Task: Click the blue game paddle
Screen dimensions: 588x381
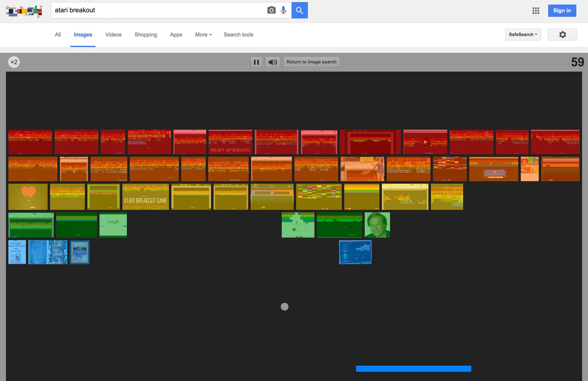Action: pyautogui.click(x=413, y=369)
